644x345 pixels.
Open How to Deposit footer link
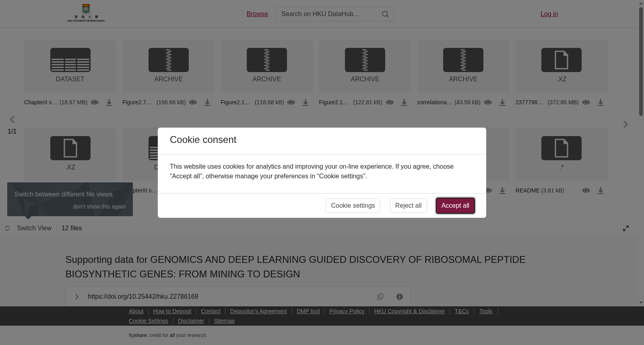point(172,311)
